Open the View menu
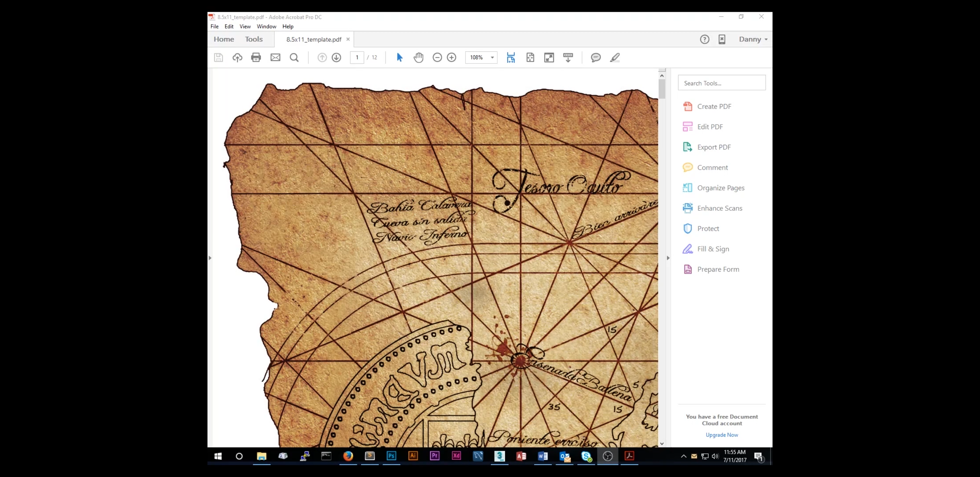This screenshot has height=477, width=980. [245, 26]
